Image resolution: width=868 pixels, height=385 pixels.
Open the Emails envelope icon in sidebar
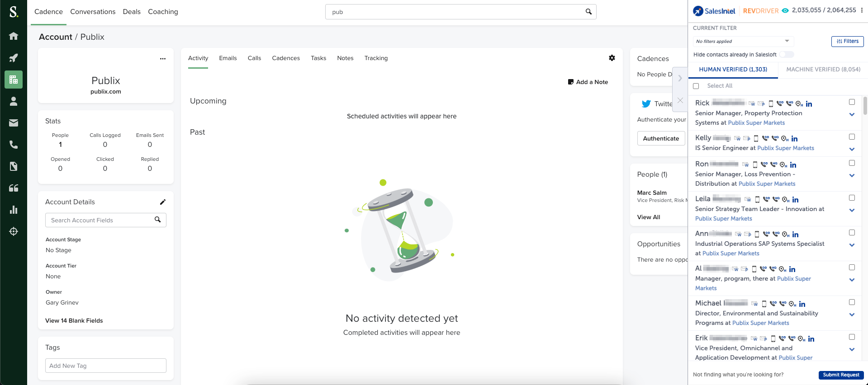pyautogui.click(x=14, y=123)
